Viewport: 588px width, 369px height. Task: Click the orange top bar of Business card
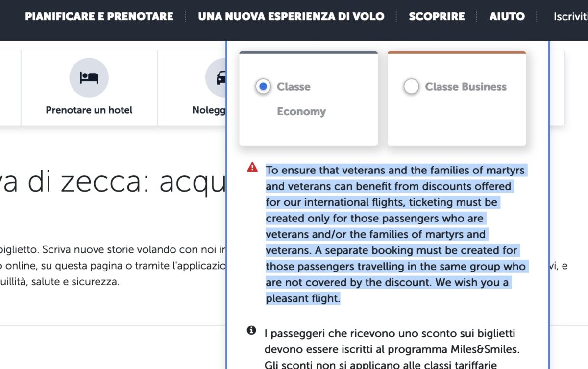[x=456, y=52]
